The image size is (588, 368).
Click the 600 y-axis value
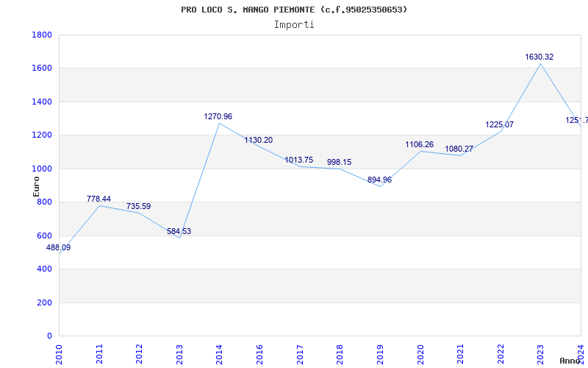(x=44, y=236)
